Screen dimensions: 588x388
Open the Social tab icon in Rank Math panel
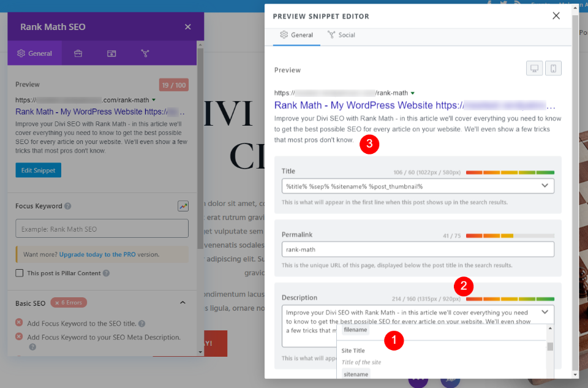145,53
